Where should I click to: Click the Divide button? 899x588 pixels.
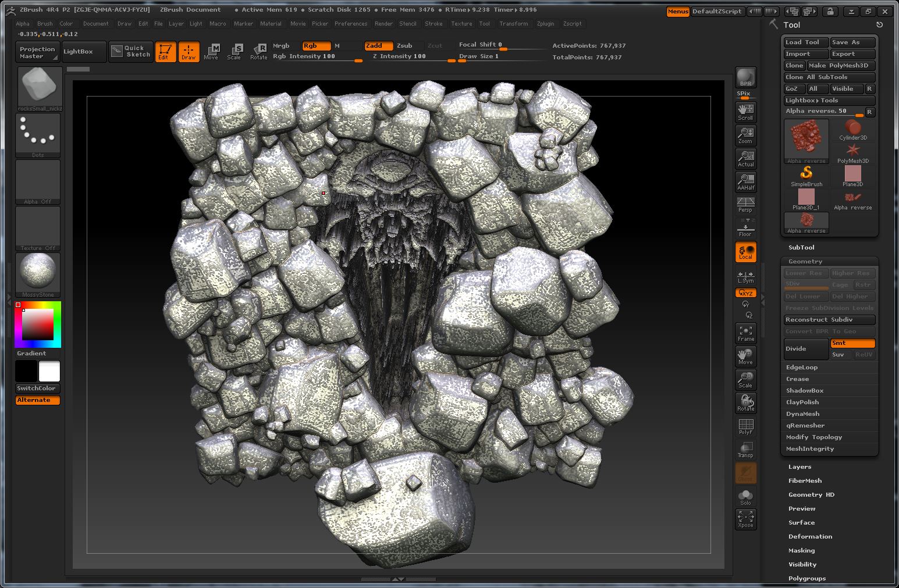point(806,349)
